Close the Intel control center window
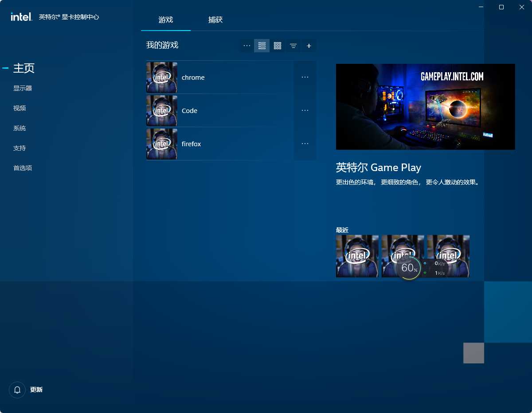This screenshot has width=532, height=413. [522, 7]
